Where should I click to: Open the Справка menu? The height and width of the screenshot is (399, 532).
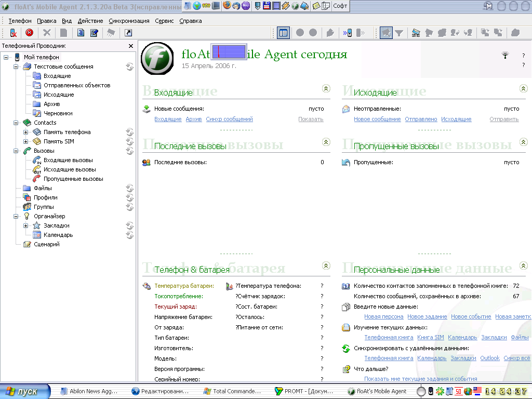pos(190,21)
